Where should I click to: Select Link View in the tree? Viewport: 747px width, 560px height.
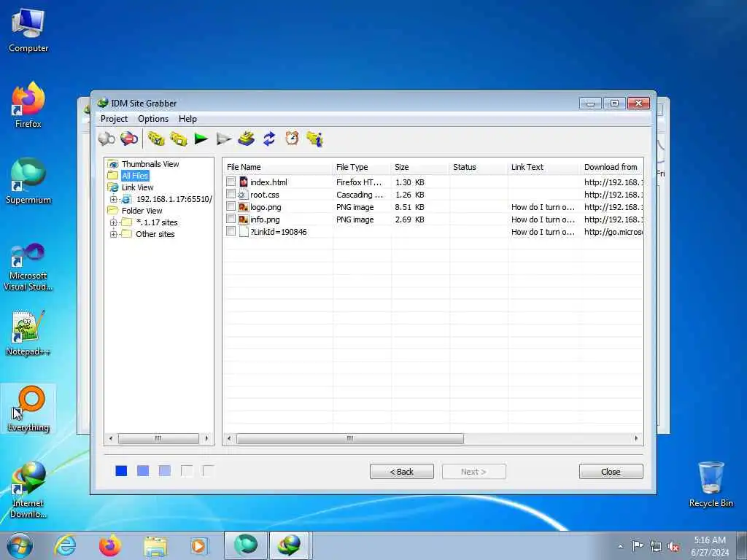pos(137,187)
